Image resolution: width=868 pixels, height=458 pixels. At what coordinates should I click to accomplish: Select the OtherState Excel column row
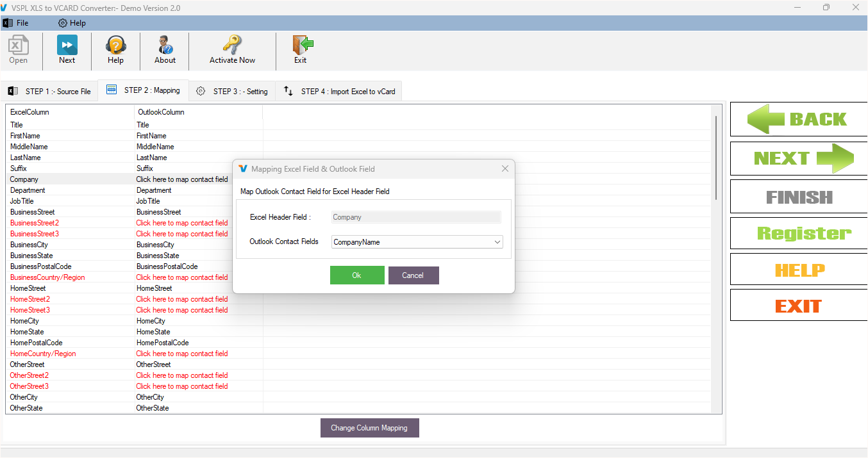pos(26,408)
